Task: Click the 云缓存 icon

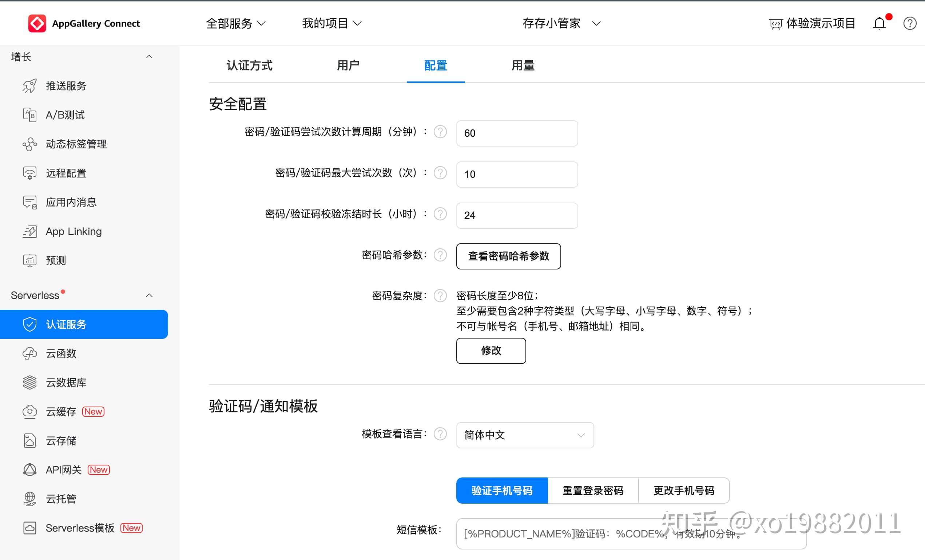Action: pyautogui.click(x=30, y=412)
